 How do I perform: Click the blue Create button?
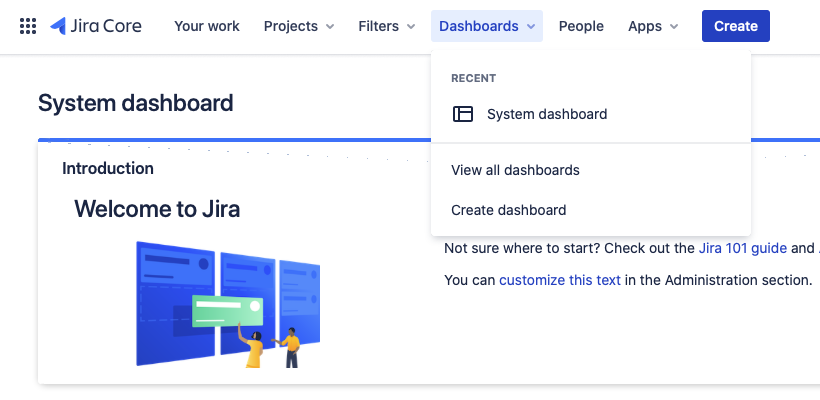pos(736,26)
